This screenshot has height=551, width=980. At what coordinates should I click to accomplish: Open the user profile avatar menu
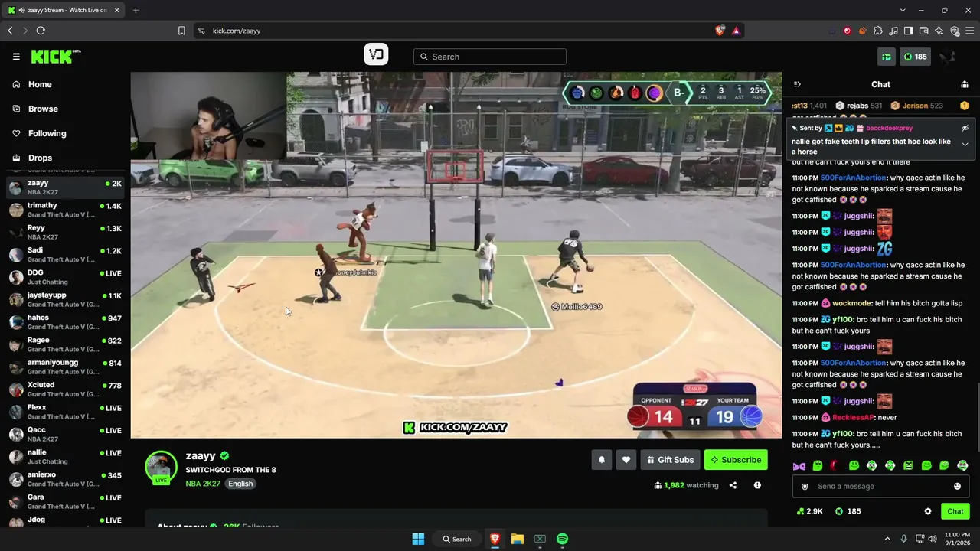pyautogui.click(x=947, y=57)
